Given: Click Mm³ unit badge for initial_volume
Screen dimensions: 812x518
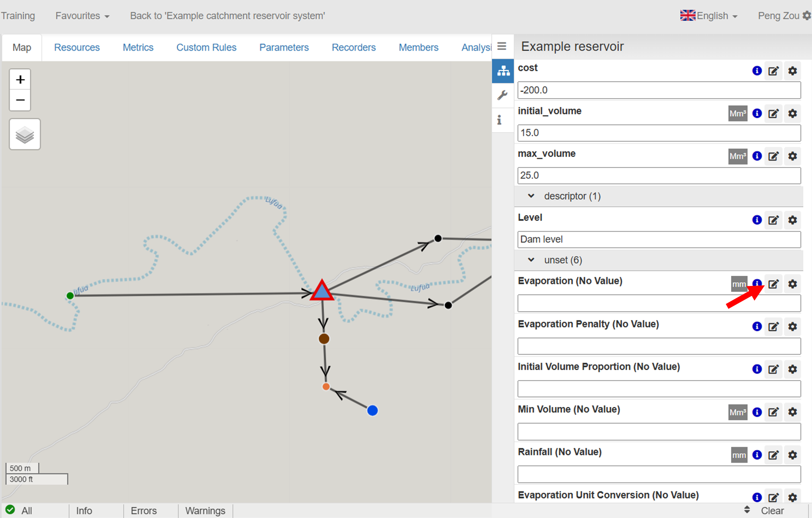Looking at the screenshot, I should click(x=737, y=114).
